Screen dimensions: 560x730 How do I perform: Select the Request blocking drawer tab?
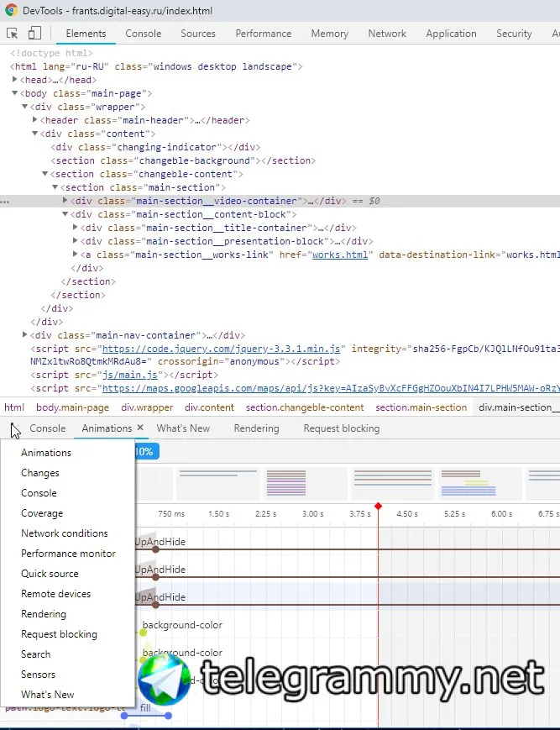pos(342,428)
